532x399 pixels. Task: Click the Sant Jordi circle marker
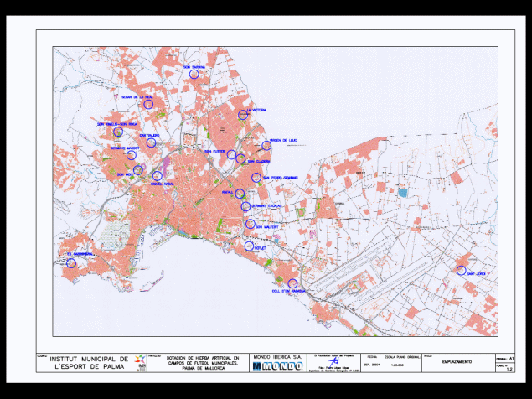(x=461, y=270)
